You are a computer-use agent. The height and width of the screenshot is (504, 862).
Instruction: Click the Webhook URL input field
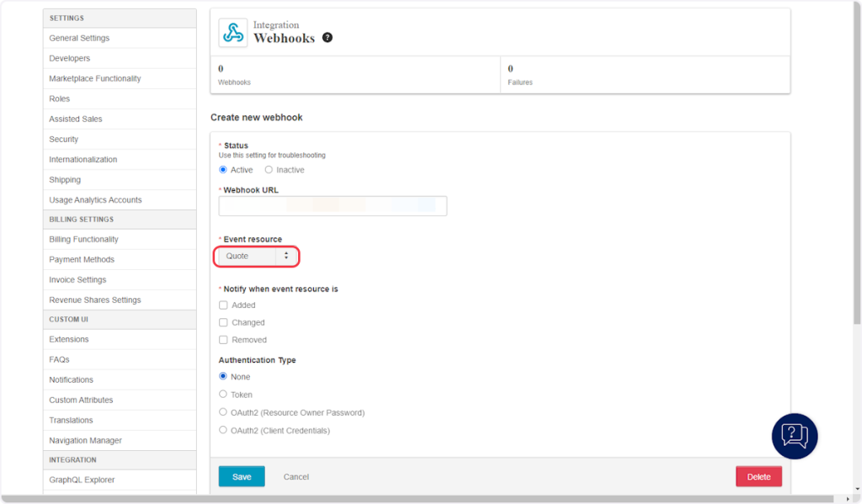333,206
